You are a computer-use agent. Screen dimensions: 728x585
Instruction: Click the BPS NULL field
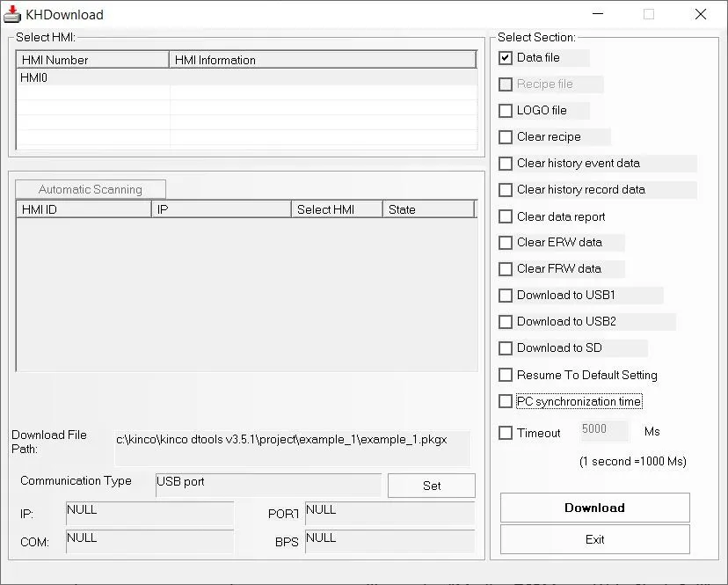point(390,542)
